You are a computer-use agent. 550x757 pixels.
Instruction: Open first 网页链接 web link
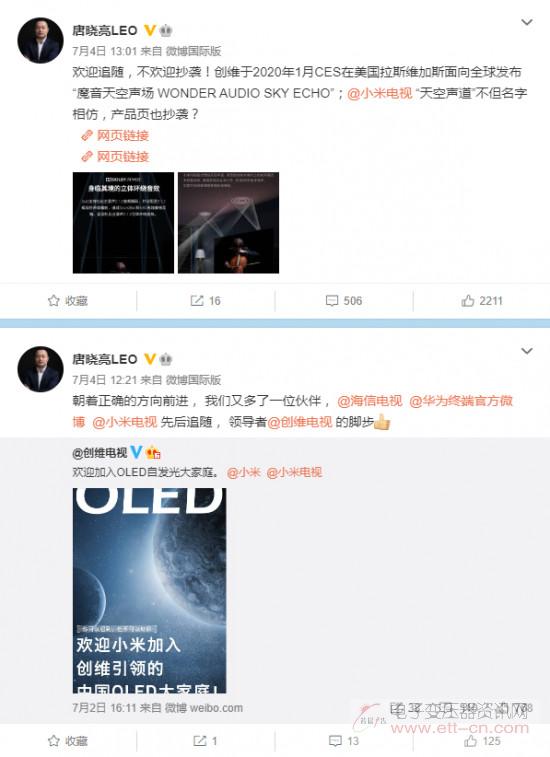(115, 136)
